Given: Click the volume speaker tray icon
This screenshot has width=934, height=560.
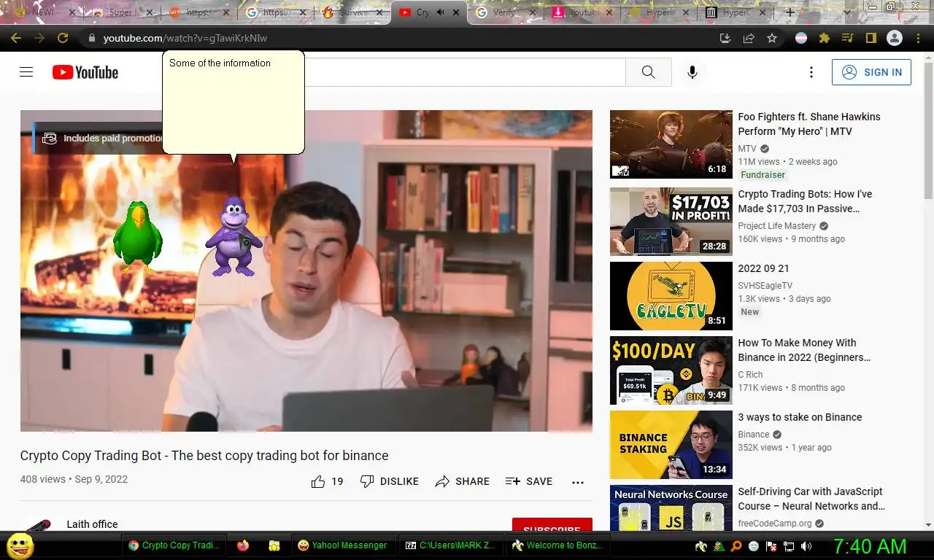Looking at the screenshot, I should click(806, 546).
